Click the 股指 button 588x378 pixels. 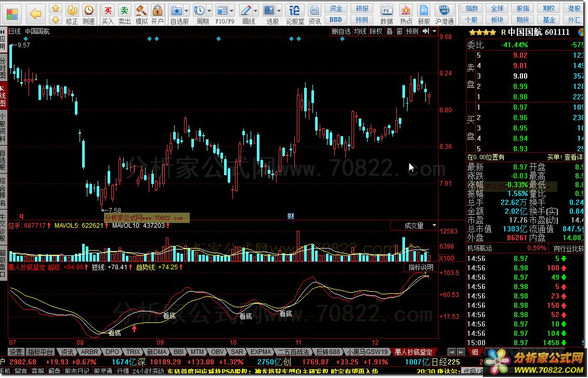[x=522, y=8]
